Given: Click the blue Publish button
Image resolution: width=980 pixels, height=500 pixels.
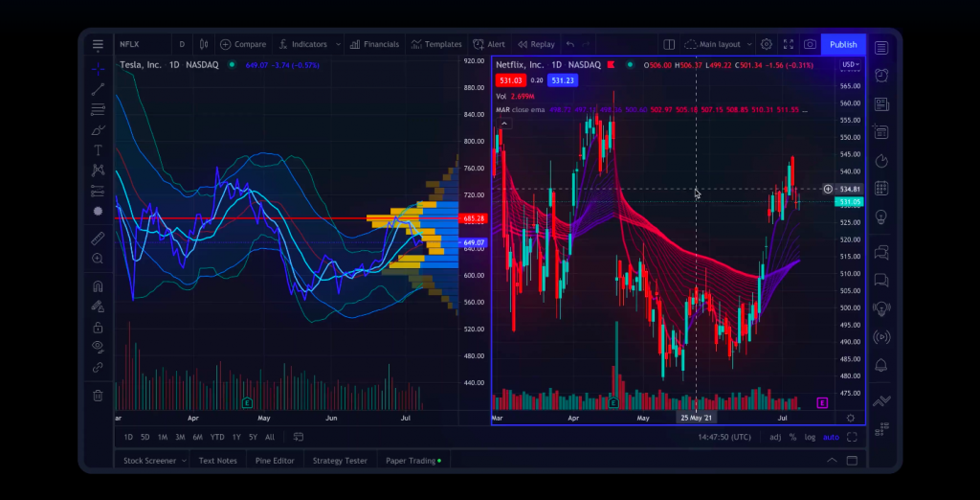Looking at the screenshot, I should (x=843, y=44).
